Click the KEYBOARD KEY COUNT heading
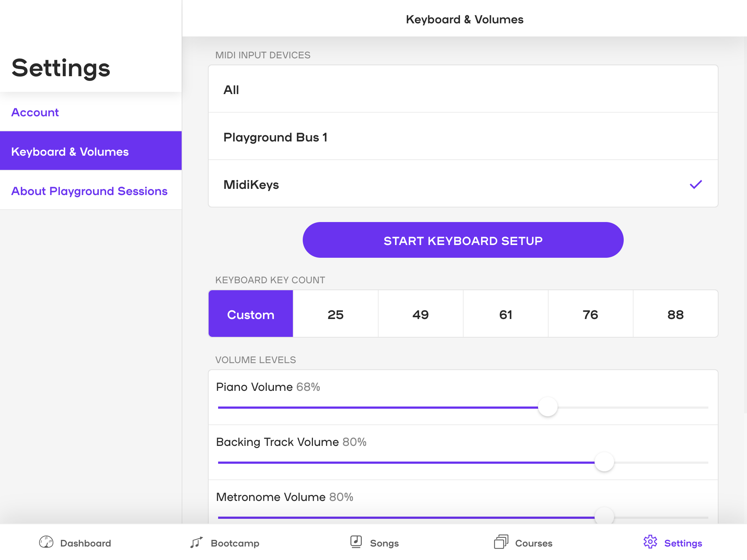The height and width of the screenshot is (560, 747). point(270,280)
